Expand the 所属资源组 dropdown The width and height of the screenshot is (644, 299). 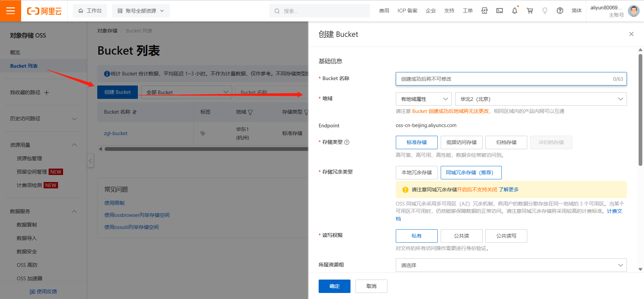511,265
